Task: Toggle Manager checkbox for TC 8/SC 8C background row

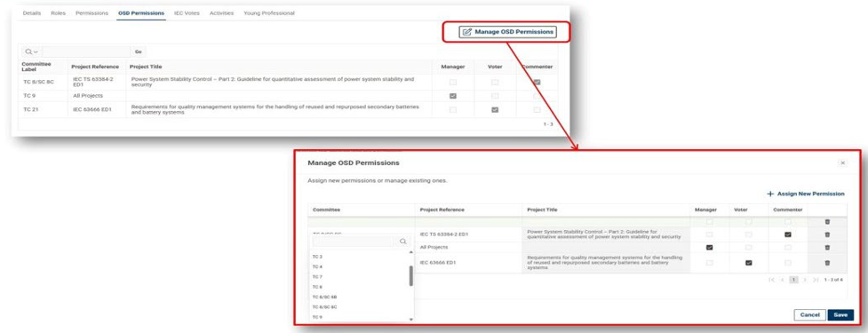Action: [453, 82]
